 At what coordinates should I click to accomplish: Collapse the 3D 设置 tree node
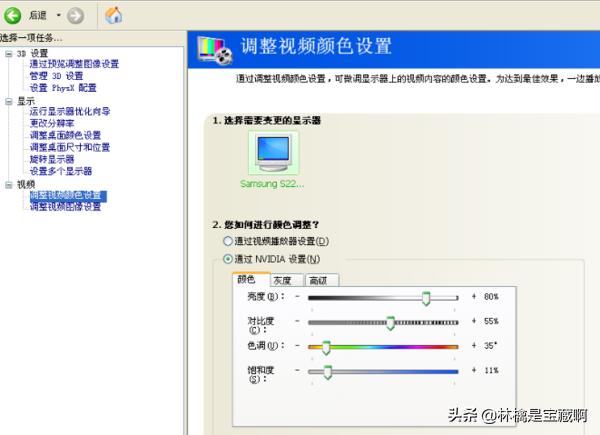tap(9, 53)
